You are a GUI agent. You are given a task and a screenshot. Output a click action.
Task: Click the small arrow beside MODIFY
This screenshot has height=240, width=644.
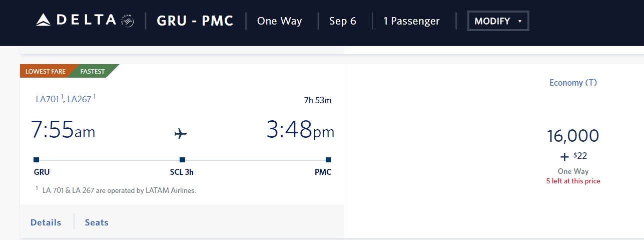(x=520, y=22)
